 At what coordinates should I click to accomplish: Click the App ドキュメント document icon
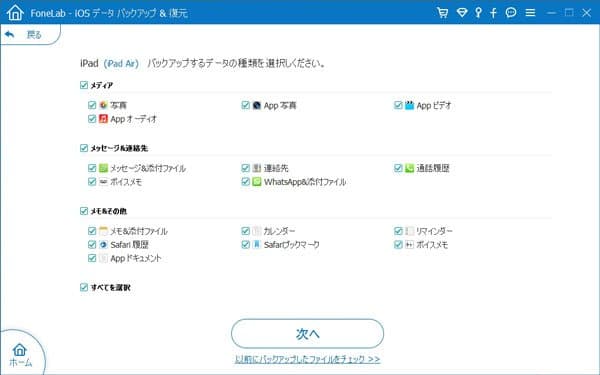[x=103, y=258]
